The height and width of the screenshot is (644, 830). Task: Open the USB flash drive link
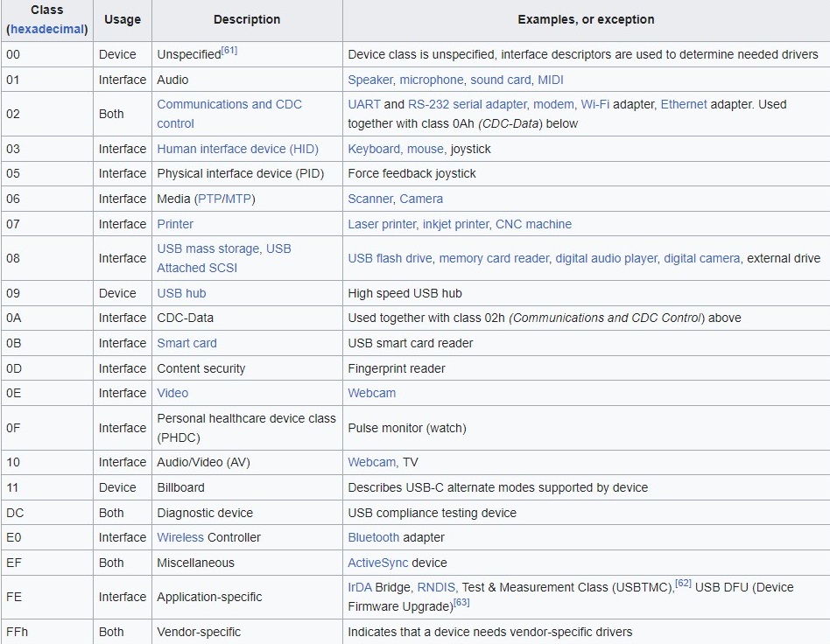coord(390,258)
